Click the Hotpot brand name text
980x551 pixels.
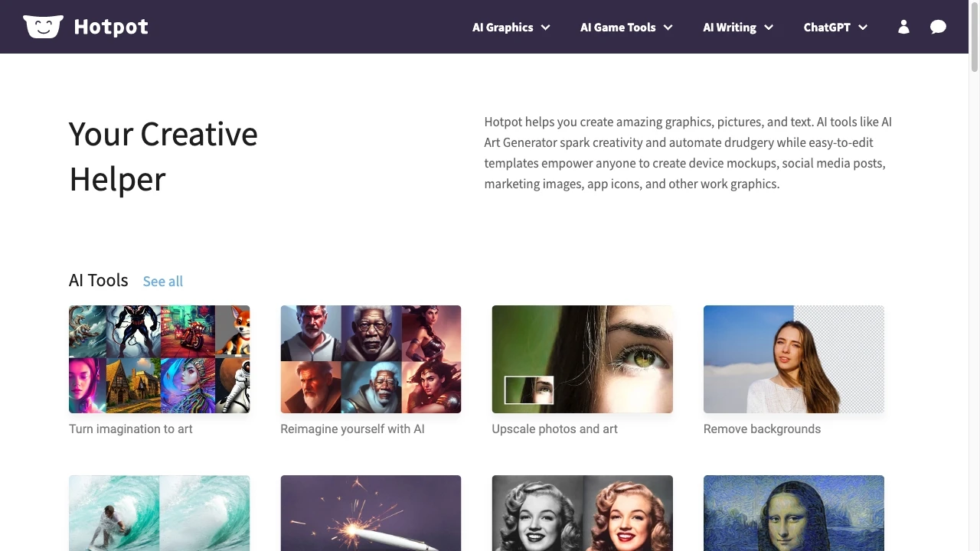click(111, 27)
